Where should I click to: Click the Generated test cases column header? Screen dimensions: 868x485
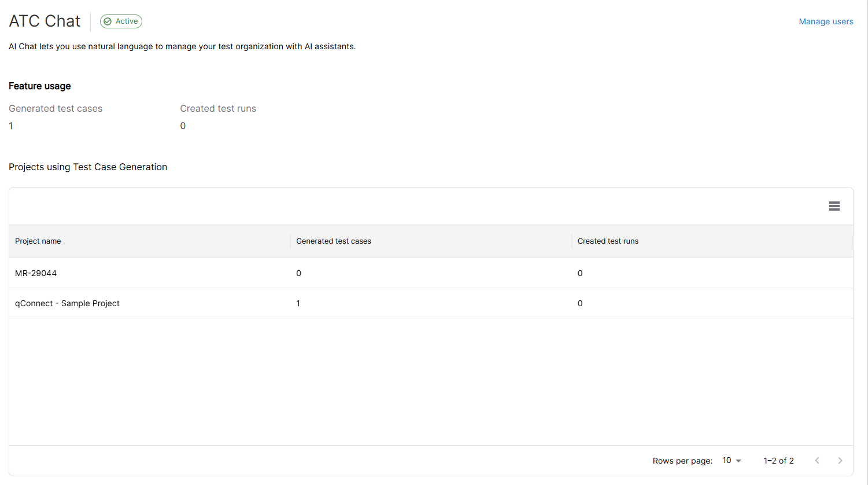tap(334, 241)
